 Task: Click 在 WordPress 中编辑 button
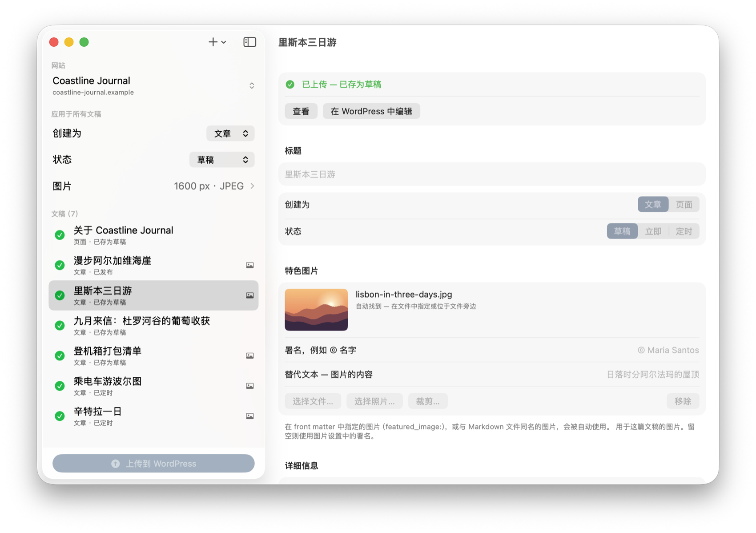(371, 111)
